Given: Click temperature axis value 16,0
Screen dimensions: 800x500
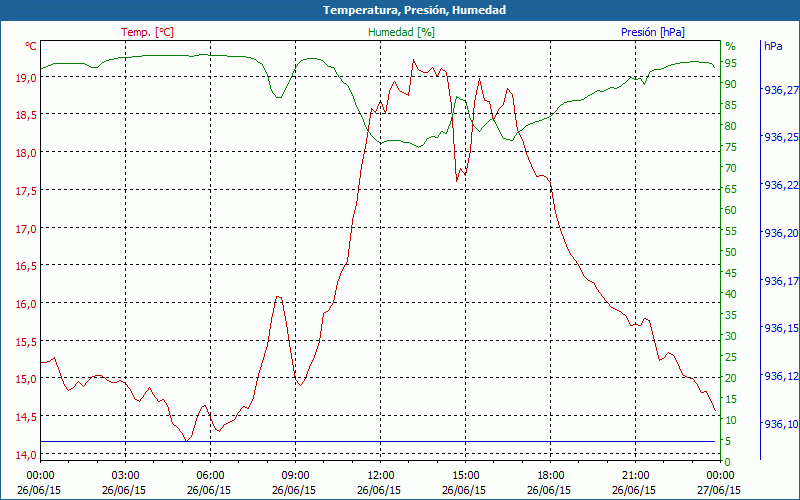Looking at the screenshot, I should 26,304.
